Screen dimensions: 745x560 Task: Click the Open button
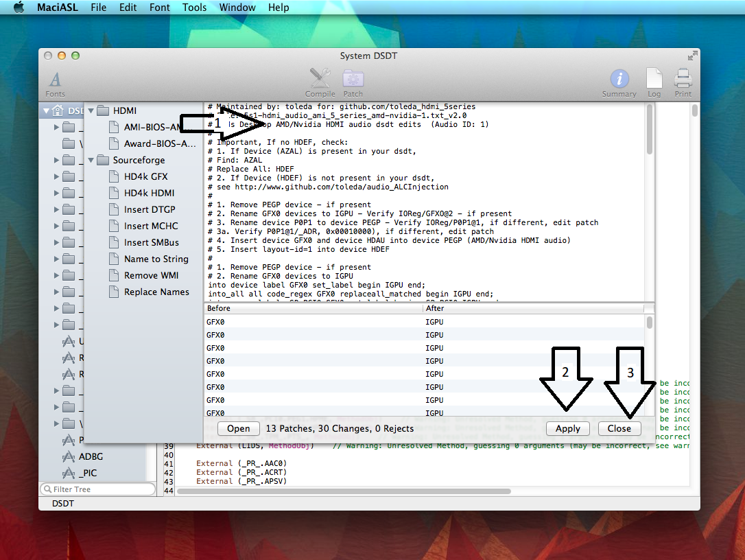(238, 428)
